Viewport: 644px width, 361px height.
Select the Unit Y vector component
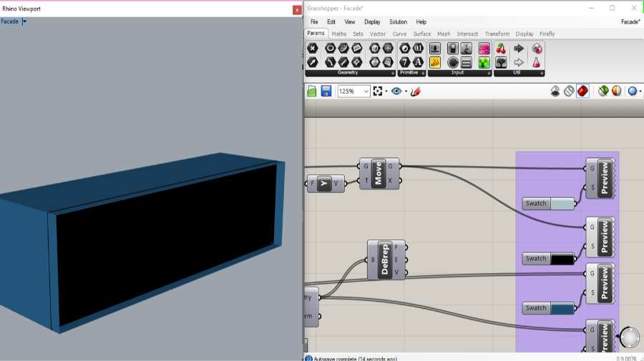324,184
